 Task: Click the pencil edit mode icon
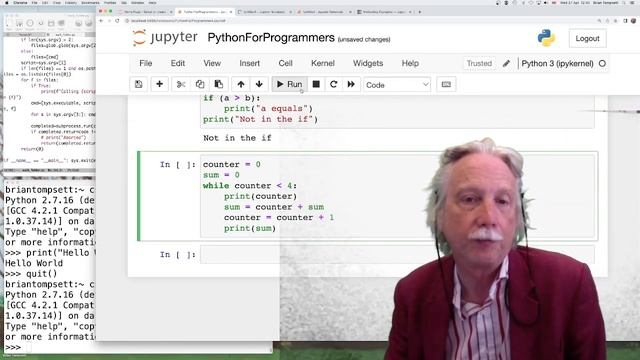click(x=506, y=63)
